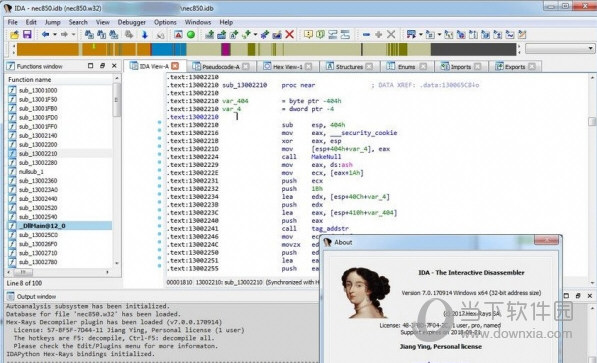Click the blue down arrow toolbar icon
Image resolution: width=597 pixels, height=363 pixels.
click(x=145, y=35)
